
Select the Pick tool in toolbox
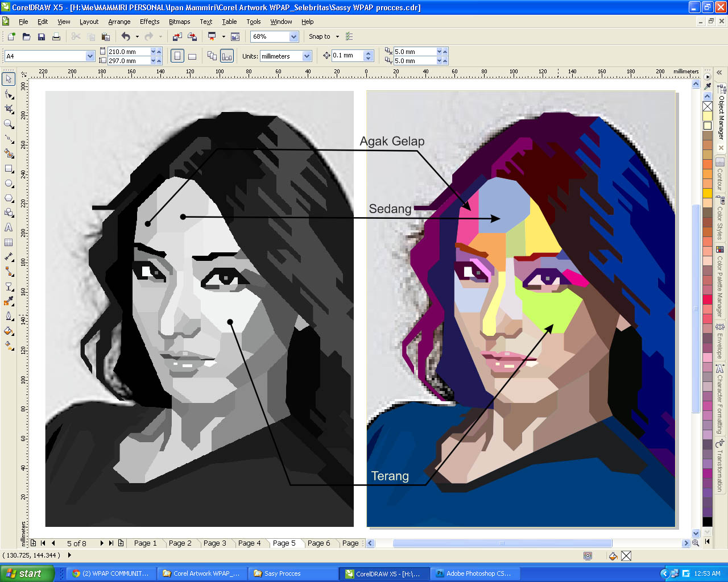[9, 79]
